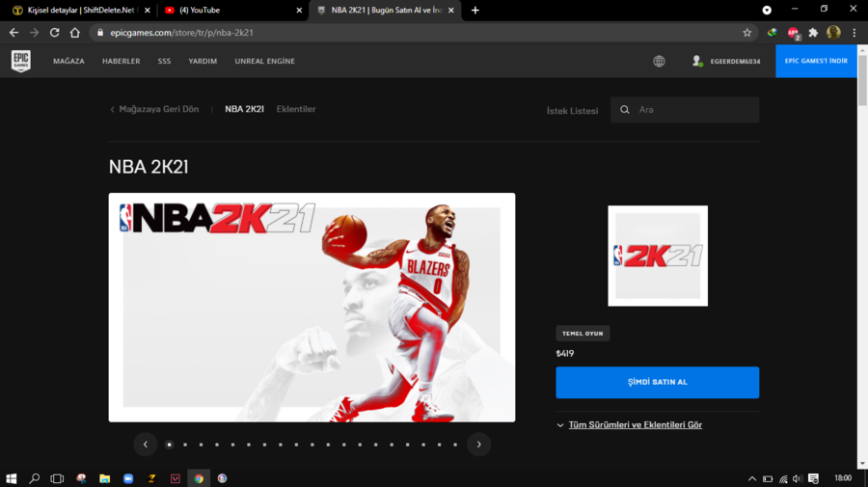Open the UNREAL ENGINE menu item
868x487 pixels.
(264, 62)
